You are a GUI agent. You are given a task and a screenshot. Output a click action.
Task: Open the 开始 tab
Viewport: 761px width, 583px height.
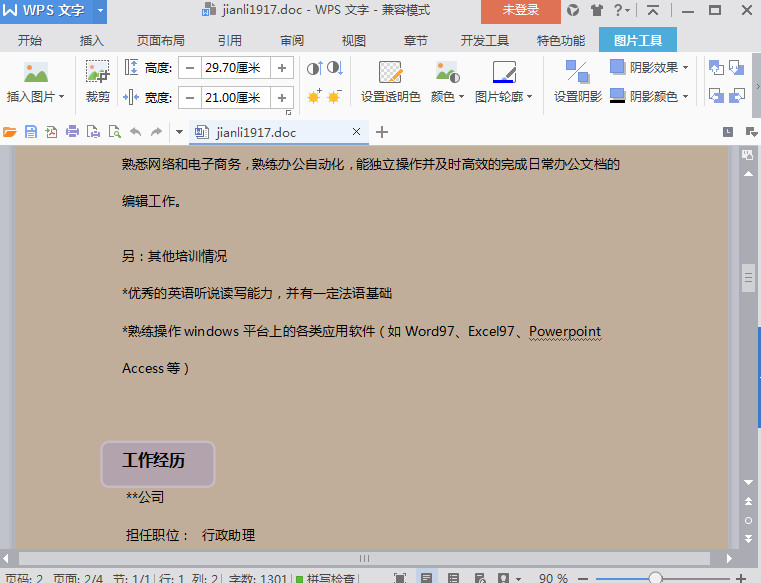click(x=30, y=40)
